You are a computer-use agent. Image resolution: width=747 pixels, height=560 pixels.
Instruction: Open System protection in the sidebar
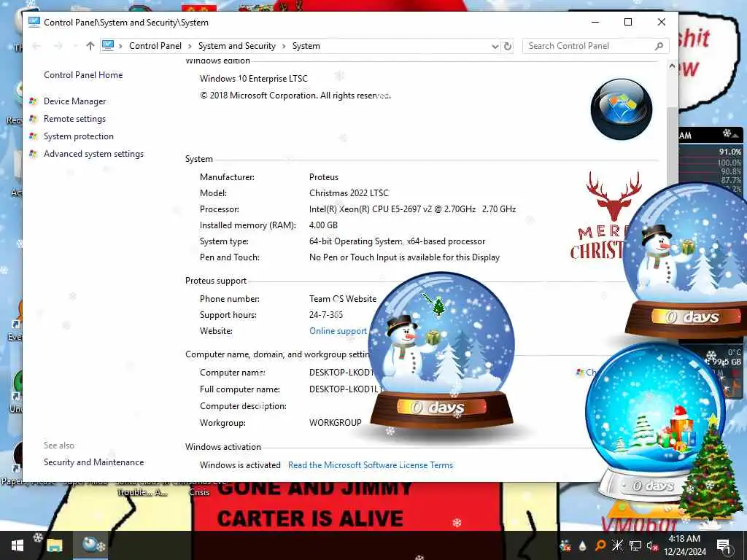click(x=79, y=136)
